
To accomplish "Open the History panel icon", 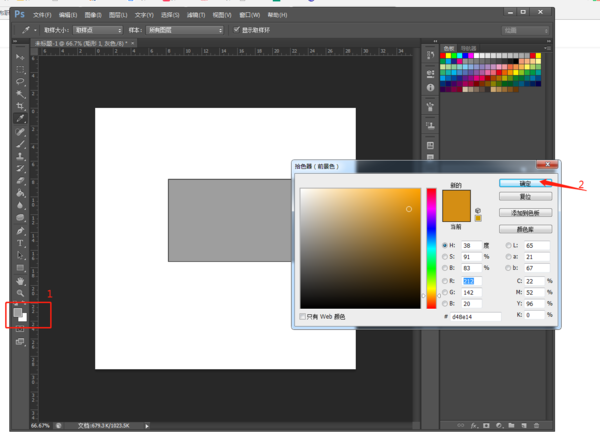I will point(430,56).
